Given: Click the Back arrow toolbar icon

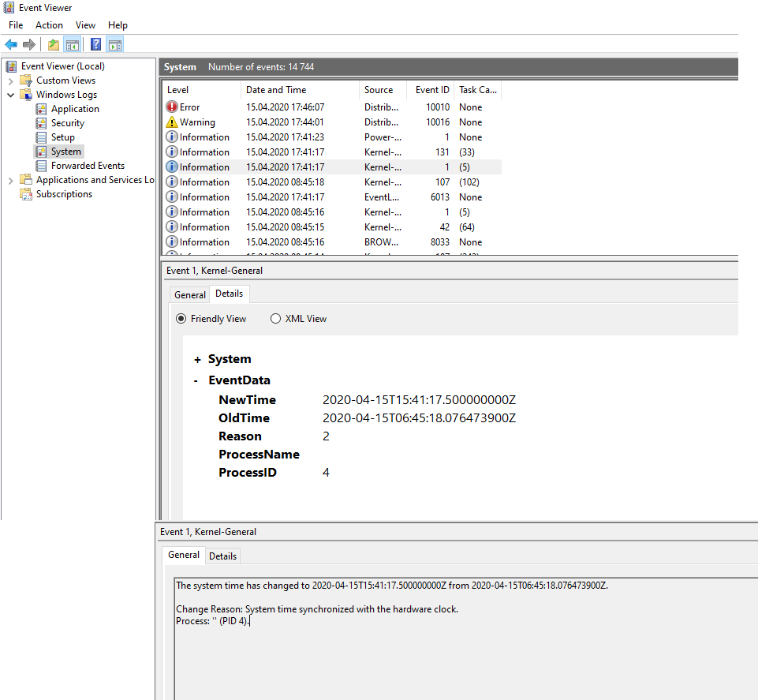Looking at the screenshot, I should 11,44.
